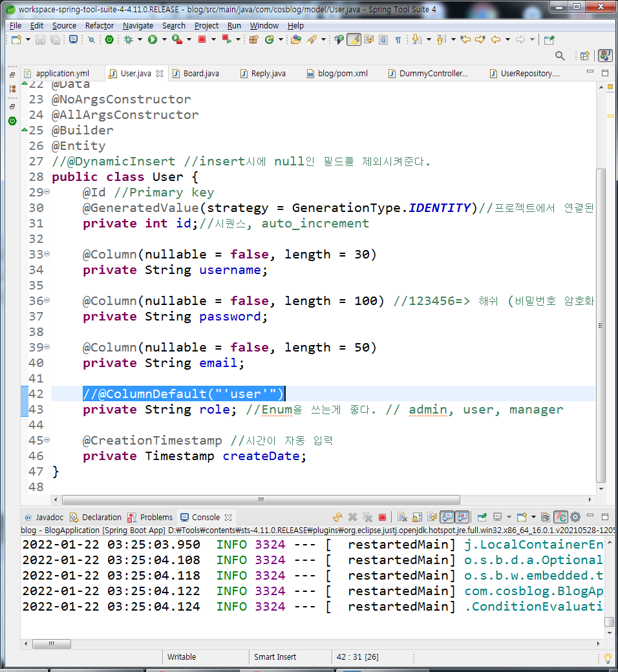
Task: Click the Clear Console icon
Action: (x=402, y=518)
